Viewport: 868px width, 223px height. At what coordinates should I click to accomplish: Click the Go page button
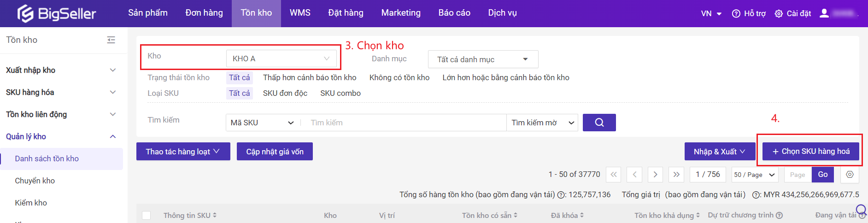[x=823, y=175]
